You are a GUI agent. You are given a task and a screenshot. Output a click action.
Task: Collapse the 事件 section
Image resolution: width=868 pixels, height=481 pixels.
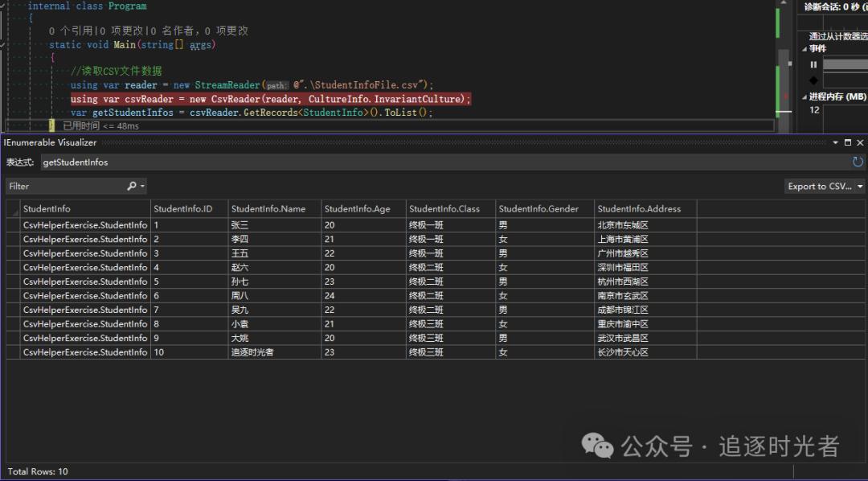[x=805, y=49]
